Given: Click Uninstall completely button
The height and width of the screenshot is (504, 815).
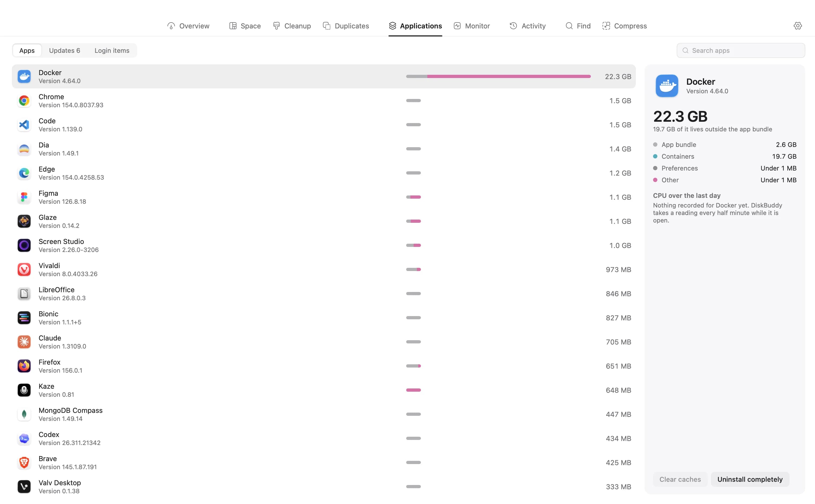Looking at the screenshot, I should [x=750, y=479].
